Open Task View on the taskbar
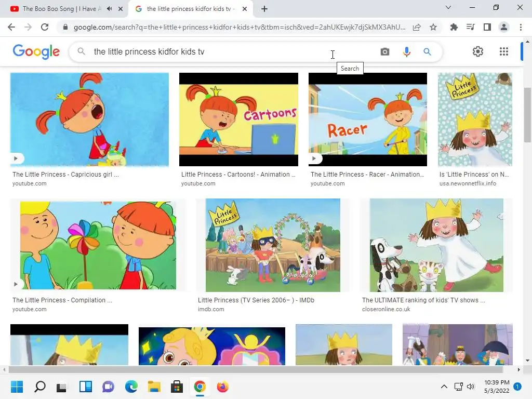 [x=62, y=387]
